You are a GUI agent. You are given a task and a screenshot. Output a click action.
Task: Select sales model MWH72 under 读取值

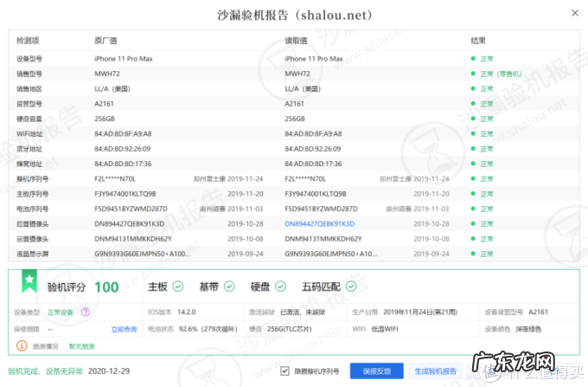(297, 74)
